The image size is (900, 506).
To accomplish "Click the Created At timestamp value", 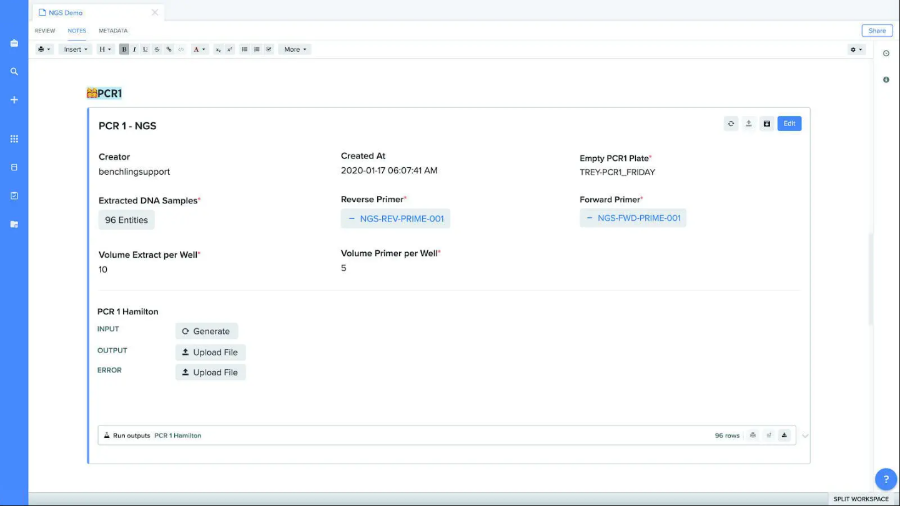I will coord(389,170).
